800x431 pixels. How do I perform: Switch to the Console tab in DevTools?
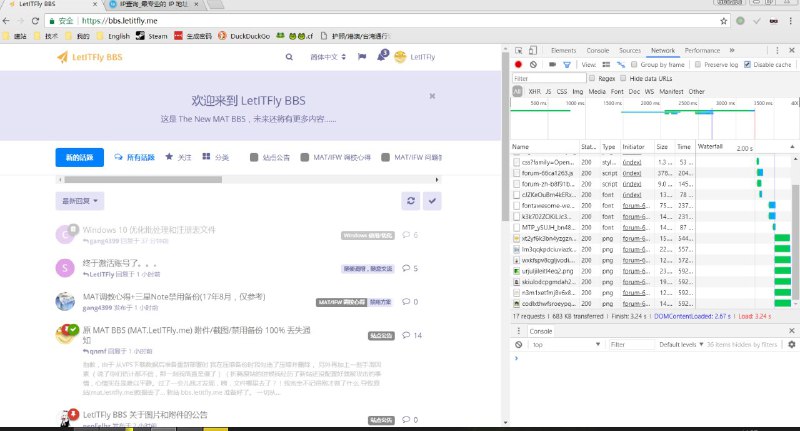(x=597, y=50)
